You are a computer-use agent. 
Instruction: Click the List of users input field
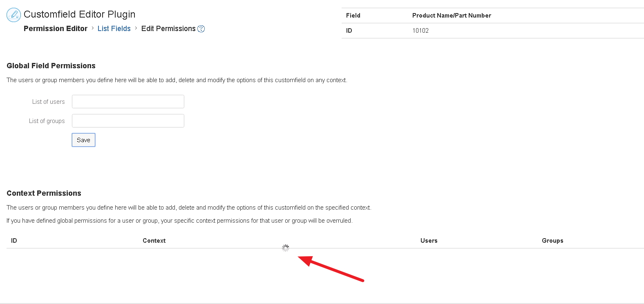(x=127, y=101)
